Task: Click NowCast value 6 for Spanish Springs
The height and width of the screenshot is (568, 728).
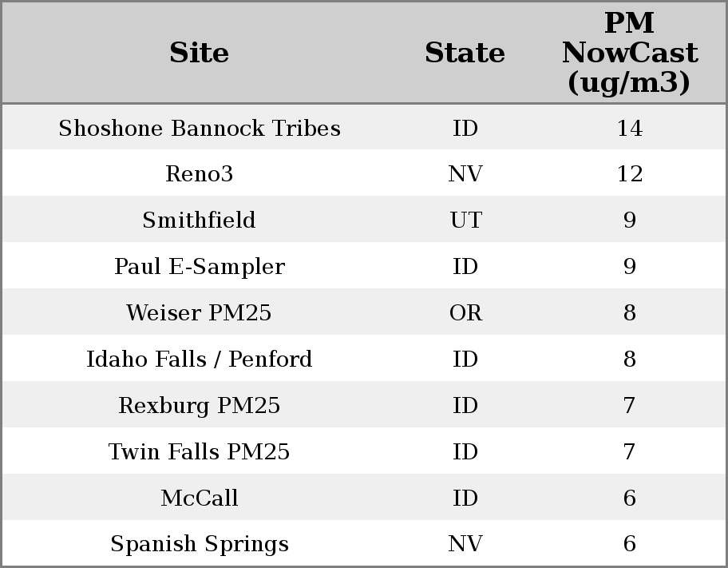Action: pyautogui.click(x=629, y=544)
